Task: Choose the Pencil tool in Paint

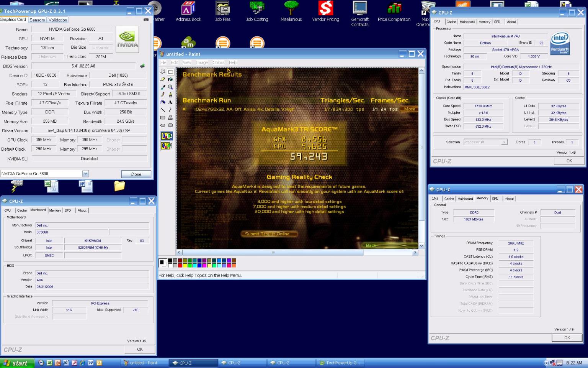Action: click(163, 94)
